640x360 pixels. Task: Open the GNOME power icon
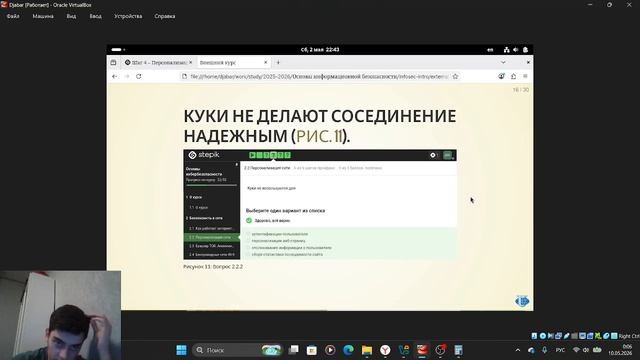pos(525,50)
